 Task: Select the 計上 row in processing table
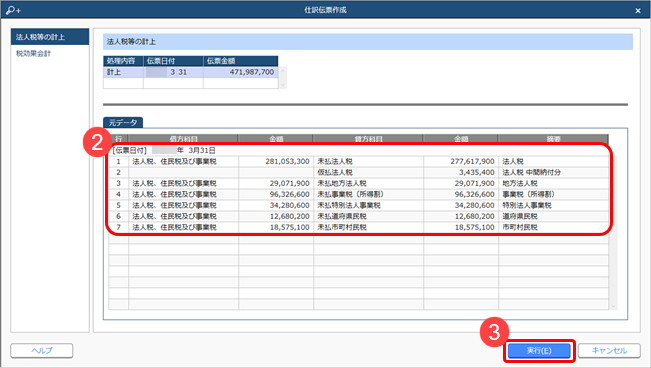click(191, 72)
